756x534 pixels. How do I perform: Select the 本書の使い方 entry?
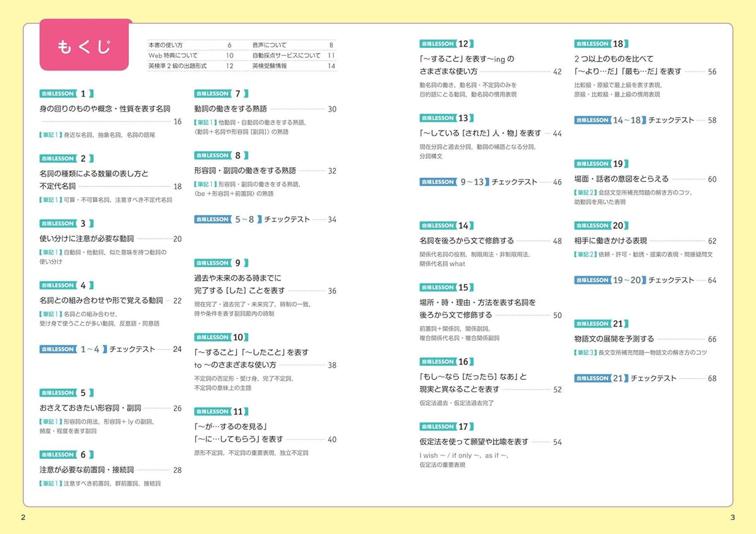[165, 45]
